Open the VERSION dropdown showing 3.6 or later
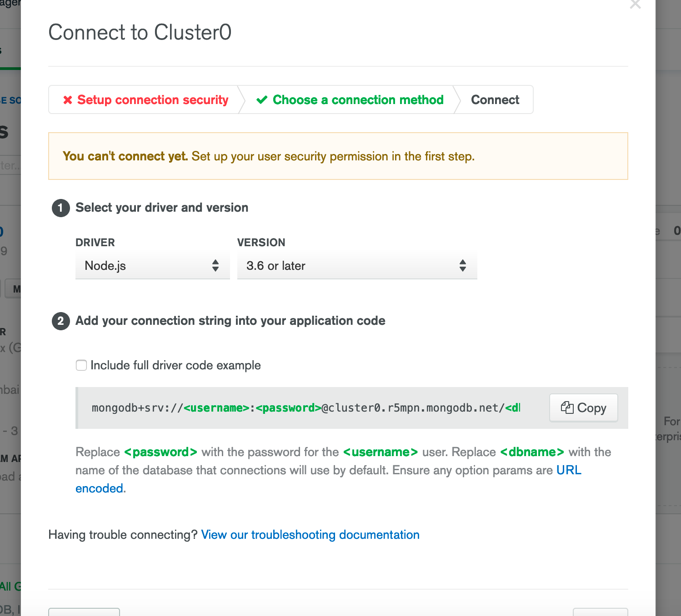 [x=357, y=266]
